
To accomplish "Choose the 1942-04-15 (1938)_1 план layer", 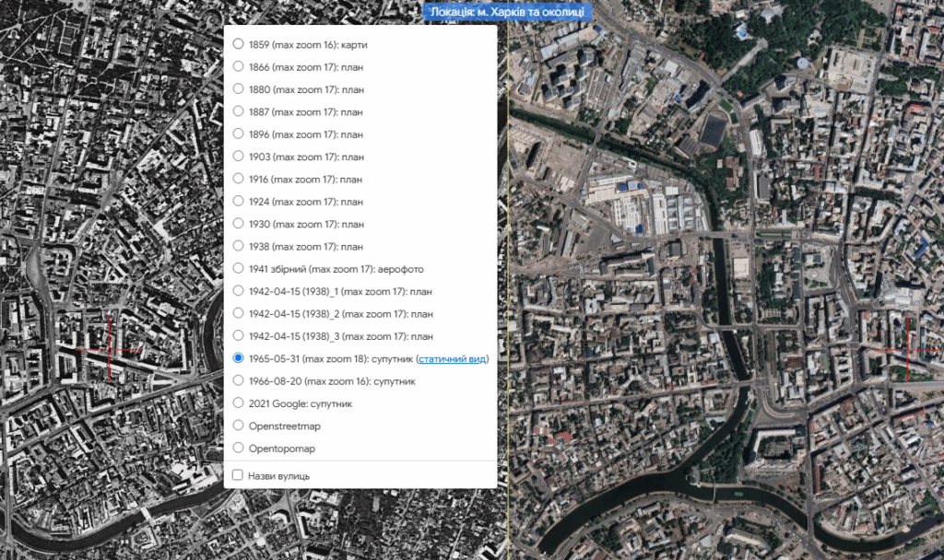I will click(239, 291).
